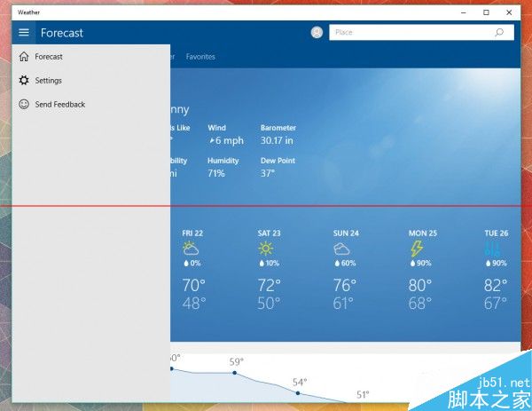Click the 70° high temperature
Image resolution: width=532 pixels, height=411 pixels.
(x=193, y=285)
